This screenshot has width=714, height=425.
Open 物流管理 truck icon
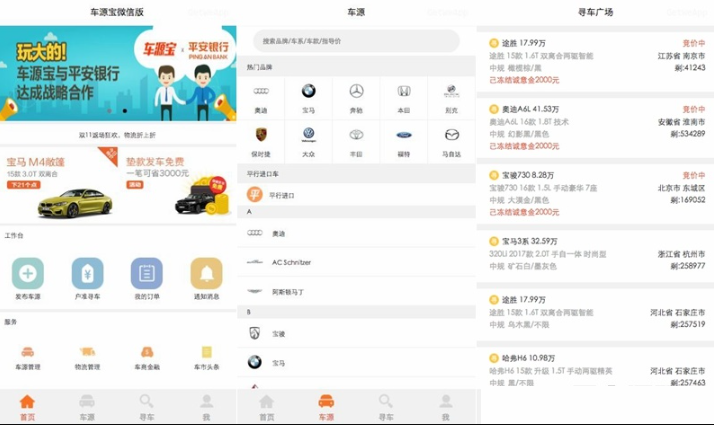point(87,352)
